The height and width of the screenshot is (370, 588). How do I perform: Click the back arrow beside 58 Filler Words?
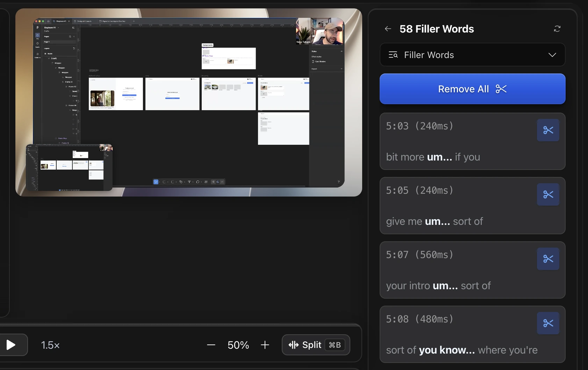pos(388,29)
